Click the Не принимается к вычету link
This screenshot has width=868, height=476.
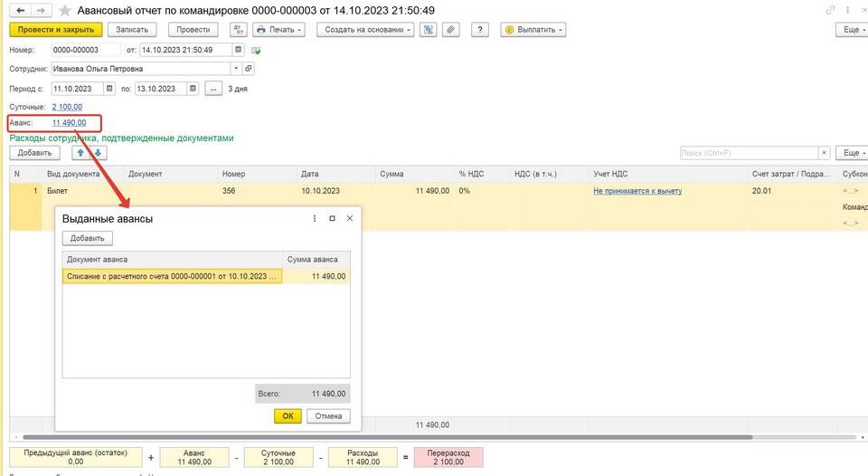tap(637, 192)
